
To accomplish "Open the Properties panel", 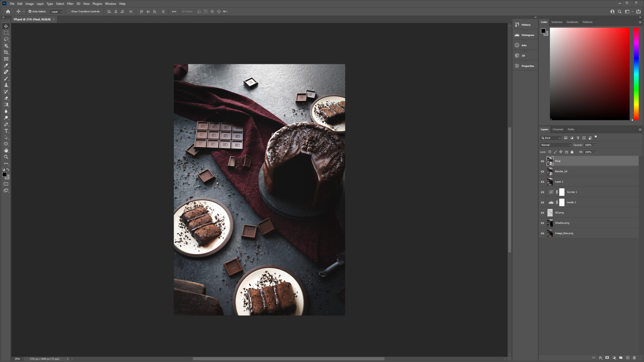I will click(x=525, y=66).
